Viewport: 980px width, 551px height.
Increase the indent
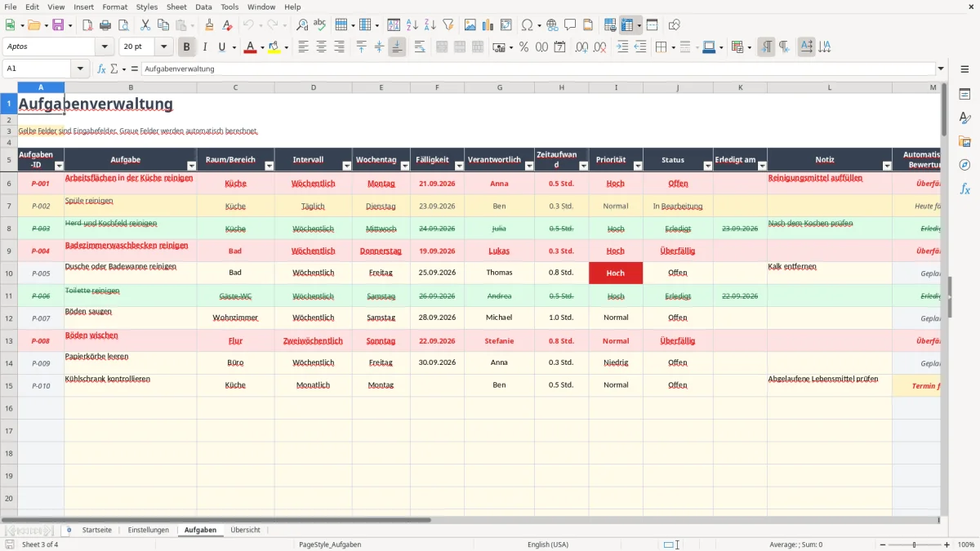tap(622, 47)
